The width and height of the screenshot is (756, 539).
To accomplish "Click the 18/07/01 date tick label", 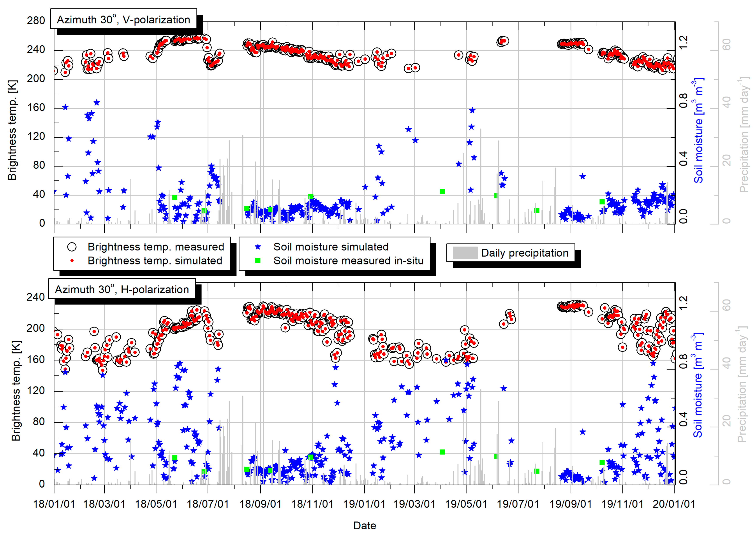I will pyautogui.click(x=208, y=504).
